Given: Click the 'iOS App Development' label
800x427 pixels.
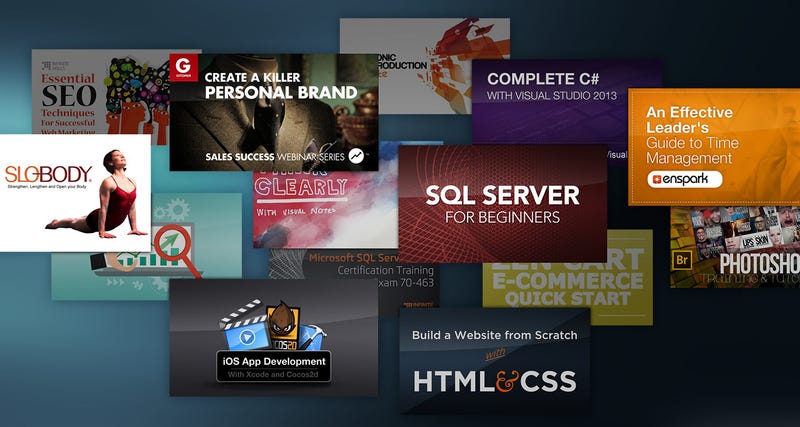Looking at the screenshot, I should click(274, 362).
